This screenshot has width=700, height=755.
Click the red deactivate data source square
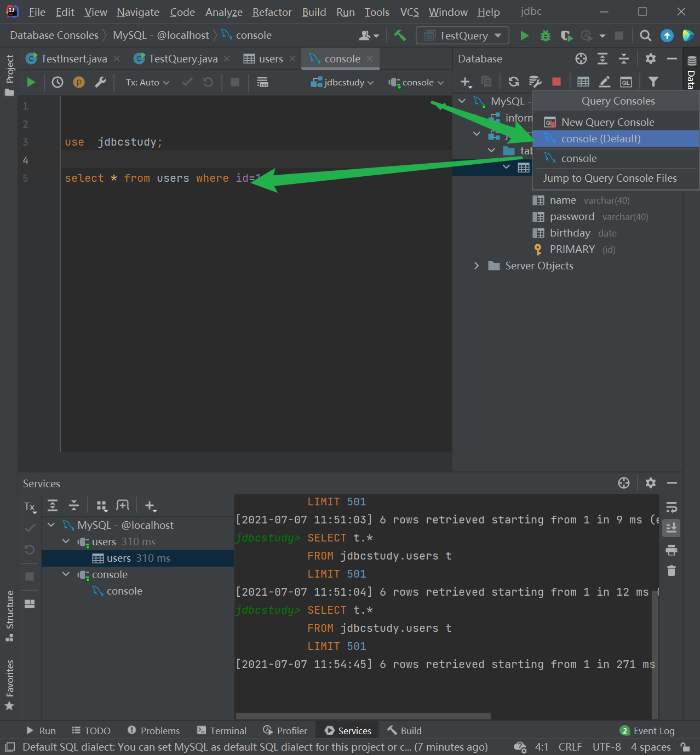point(556,82)
